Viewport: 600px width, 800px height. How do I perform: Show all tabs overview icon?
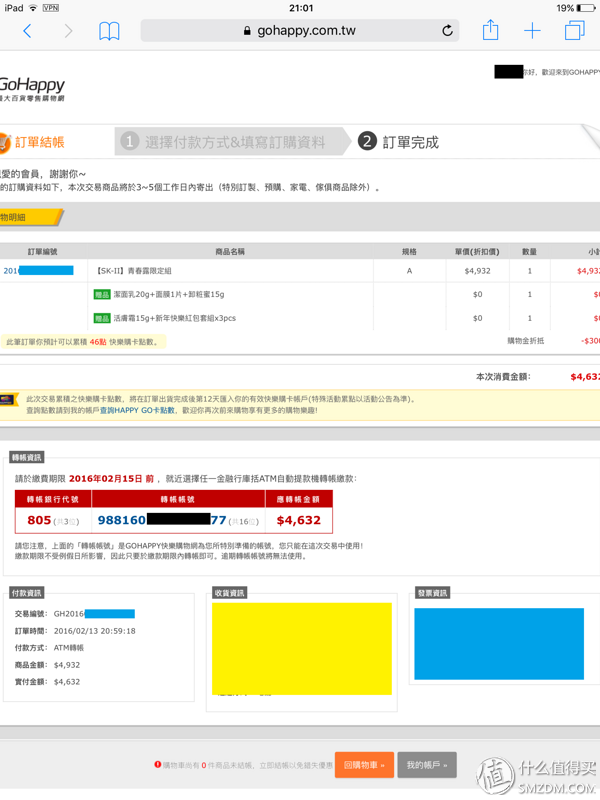(574, 30)
